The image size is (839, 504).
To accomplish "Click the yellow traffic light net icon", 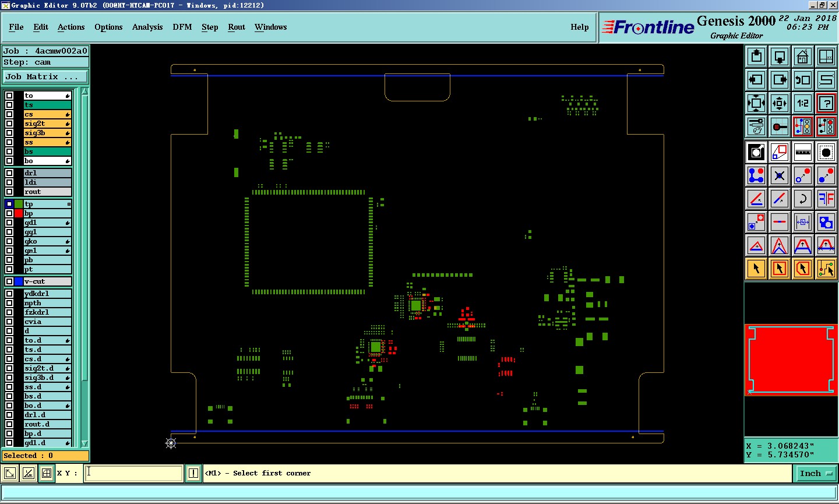I will pos(803,126).
